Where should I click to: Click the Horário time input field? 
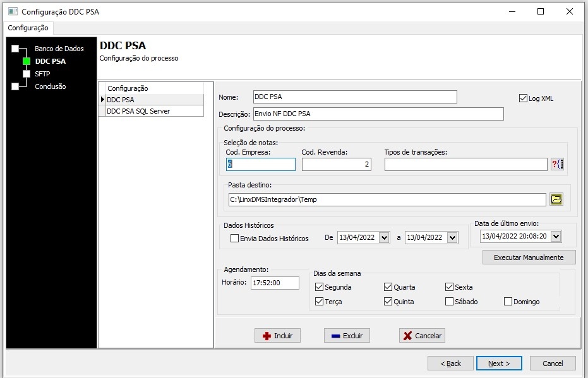coord(275,283)
